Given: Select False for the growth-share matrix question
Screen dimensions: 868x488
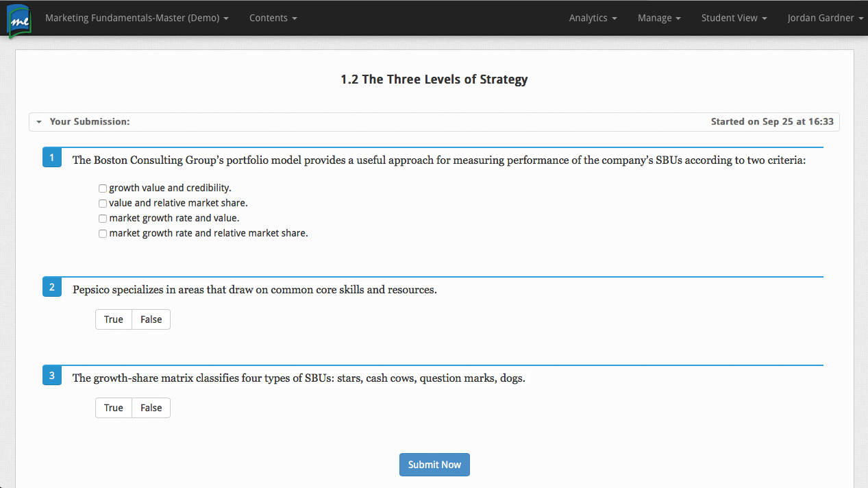Looking at the screenshot, I should point(151,407).
